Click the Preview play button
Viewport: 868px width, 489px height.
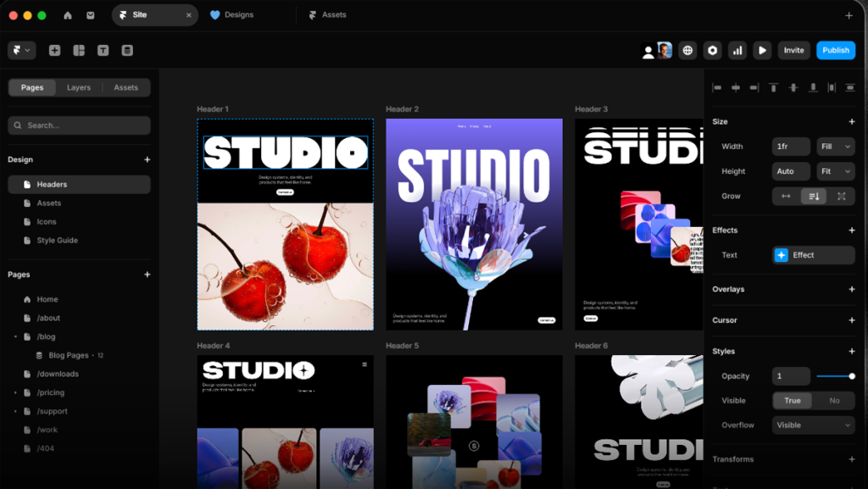(x=762, y=51)
